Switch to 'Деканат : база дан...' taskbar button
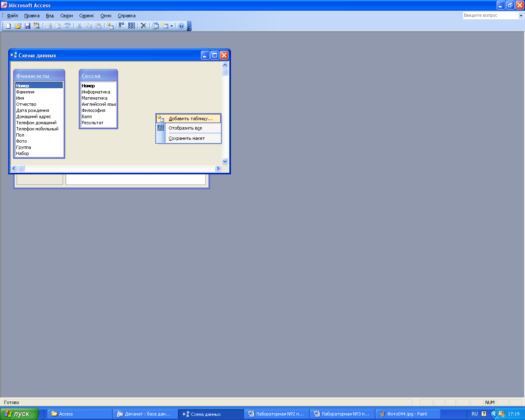 (x=146, y=414)
